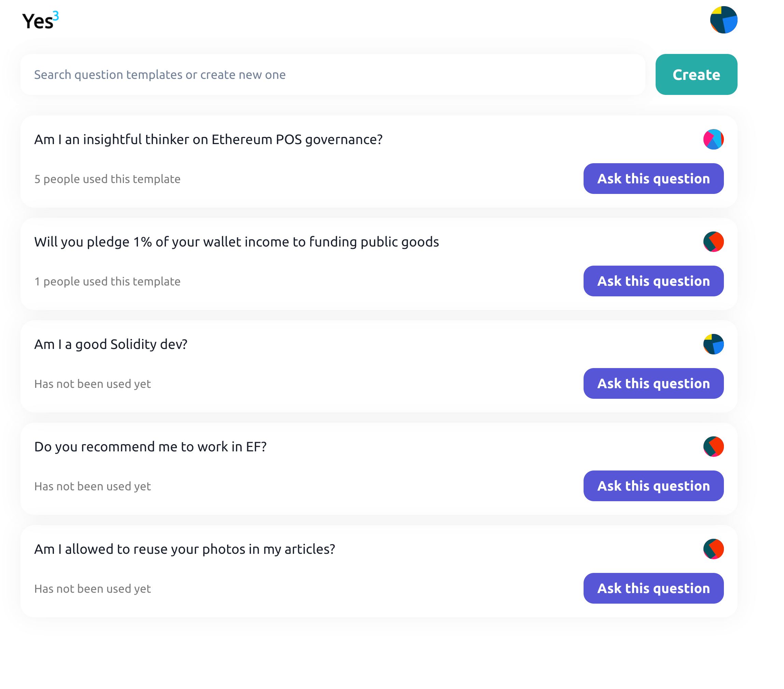Ask the Solidity dev question
This screenshot has height=689, width=784.
tap(653, 383)
